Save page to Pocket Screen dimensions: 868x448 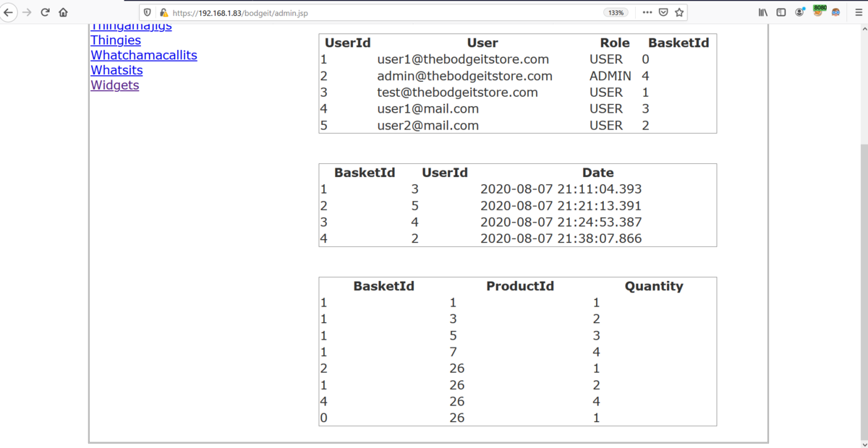[x=663, y=12]
